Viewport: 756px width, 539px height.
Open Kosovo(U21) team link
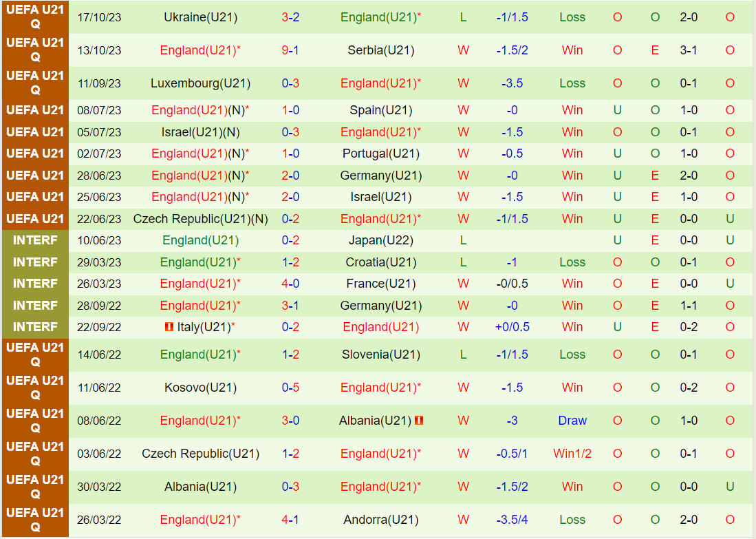(201, 388)
